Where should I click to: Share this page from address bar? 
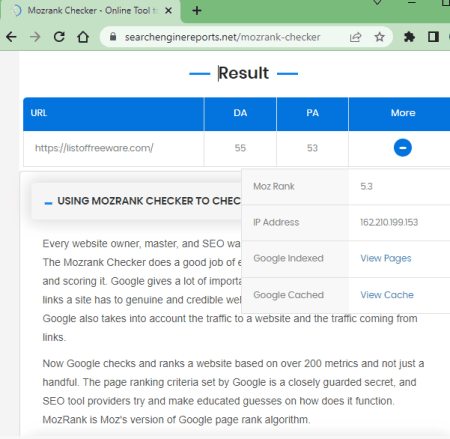(x=356, y=37)
